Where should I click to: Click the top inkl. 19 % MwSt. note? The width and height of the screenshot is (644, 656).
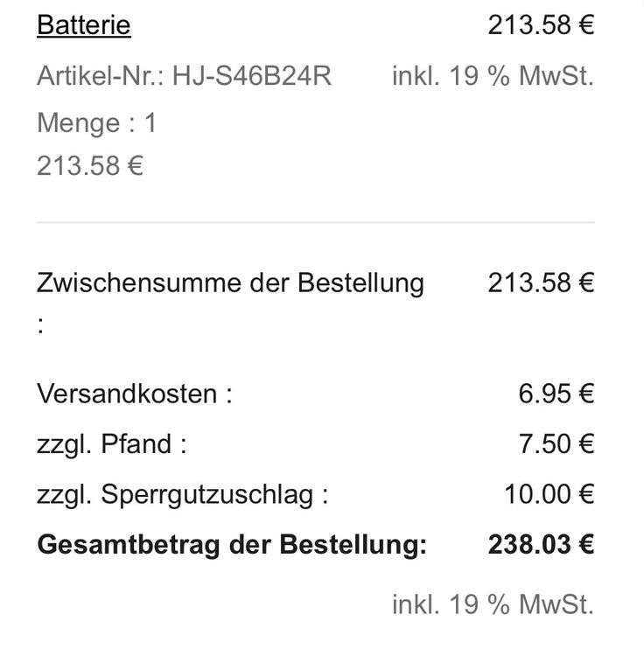point(493,76)
